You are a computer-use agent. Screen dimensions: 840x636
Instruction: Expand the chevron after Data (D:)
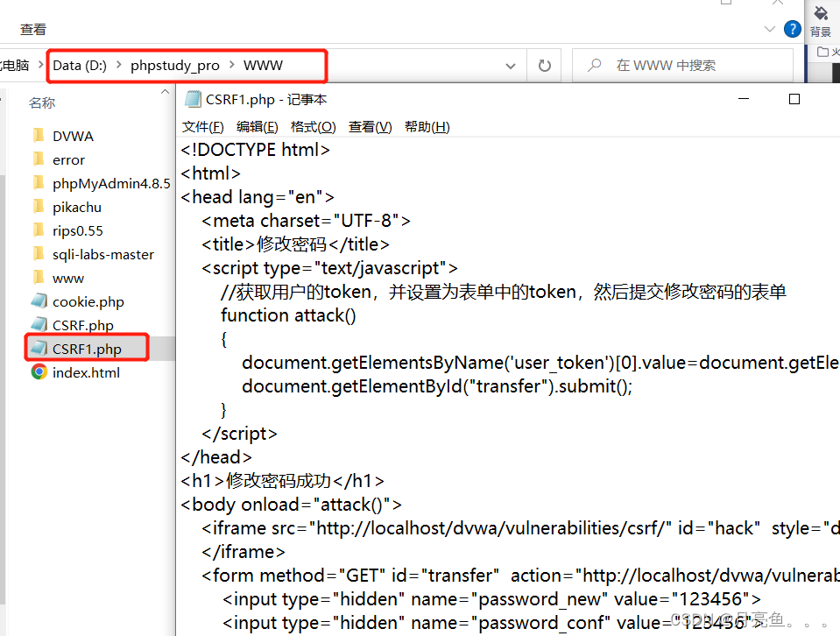click(119, 65)
